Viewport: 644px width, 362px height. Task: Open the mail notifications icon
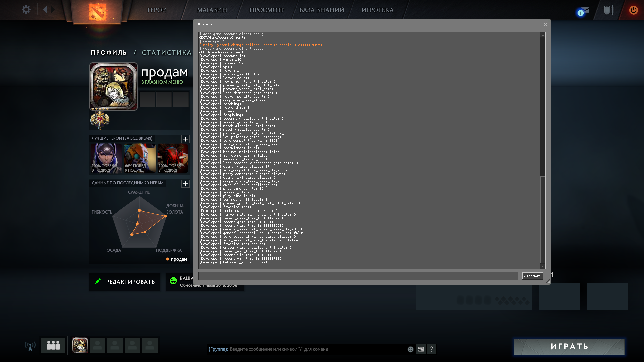click(583, 11)
